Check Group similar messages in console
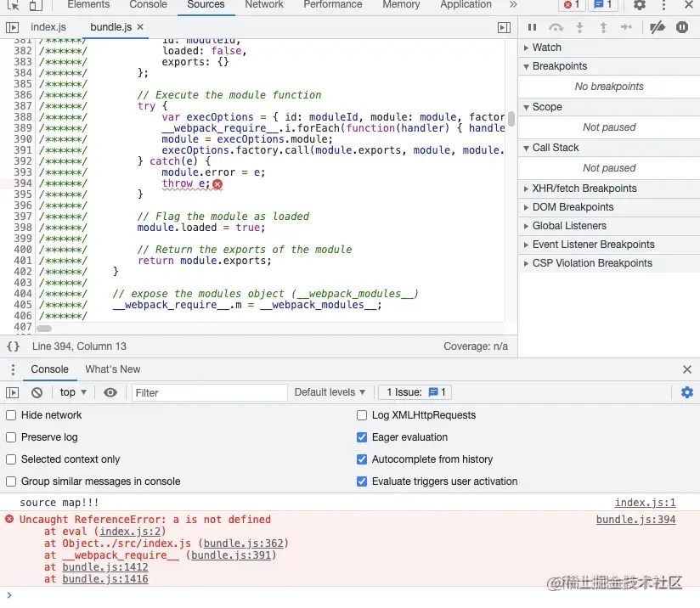Screen dimensions: 700x608 [x=11, y=481]
